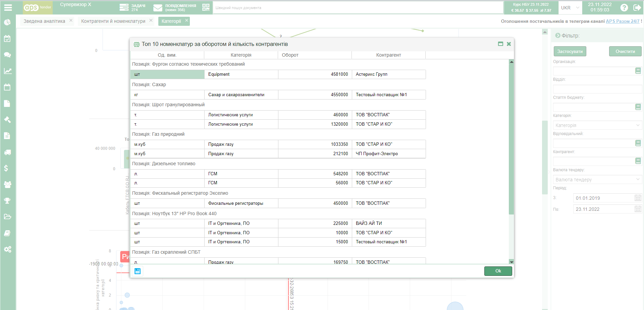This screenshot has width=644, height=310.
Task: Switch to the Контрагенти й номенклатури tab
Action: pyautogui.click(x=113, y=21)
